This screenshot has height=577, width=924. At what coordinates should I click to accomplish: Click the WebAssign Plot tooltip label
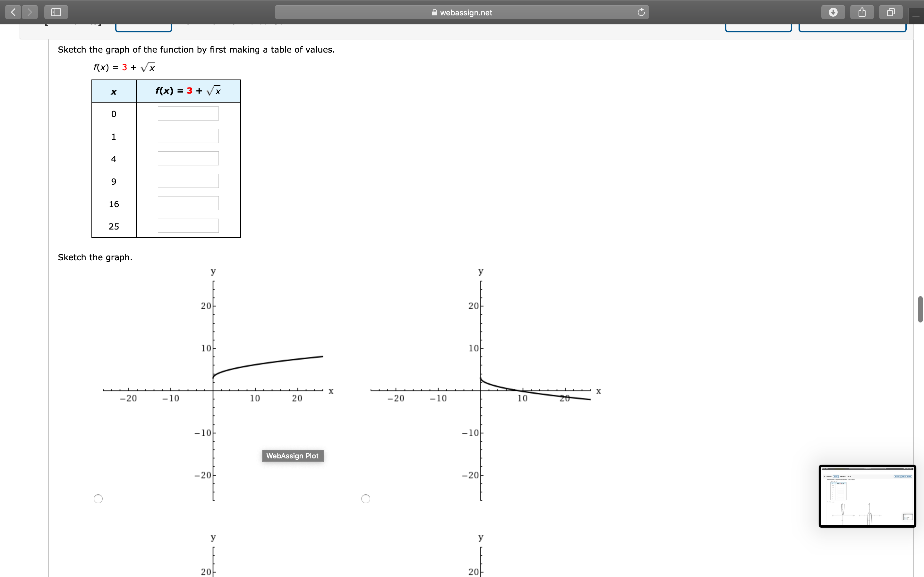point(293,456)
